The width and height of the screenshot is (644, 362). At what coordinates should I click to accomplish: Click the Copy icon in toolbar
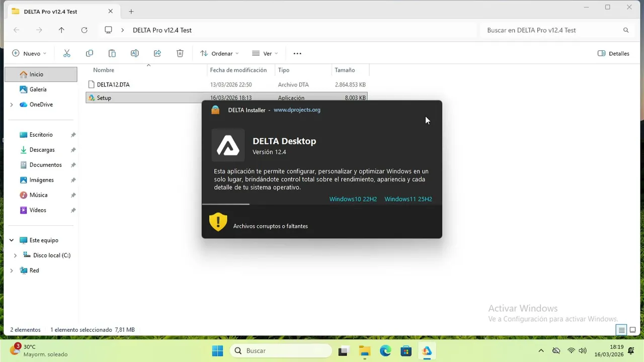tap(90, 53)
